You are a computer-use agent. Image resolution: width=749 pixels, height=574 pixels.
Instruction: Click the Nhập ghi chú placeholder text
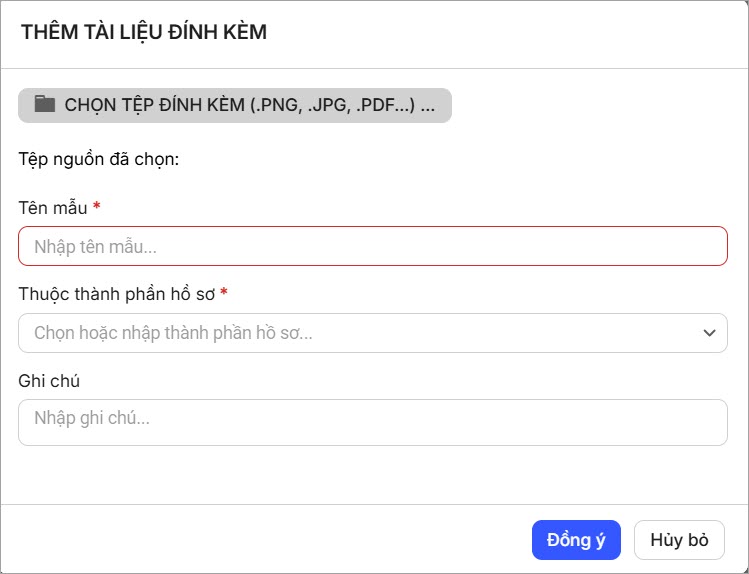click(92, 418)
